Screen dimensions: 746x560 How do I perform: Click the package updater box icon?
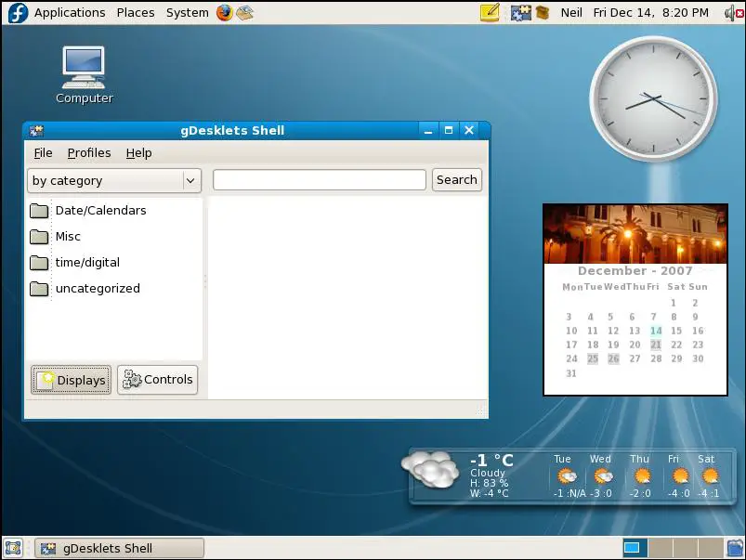coord(543,12)
